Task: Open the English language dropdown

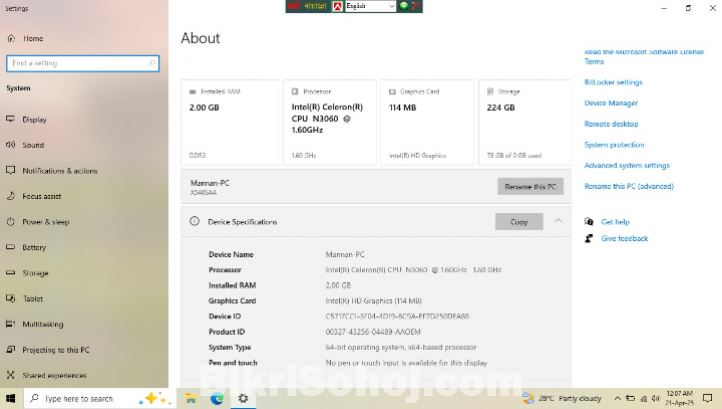Action: click(370, 6)
